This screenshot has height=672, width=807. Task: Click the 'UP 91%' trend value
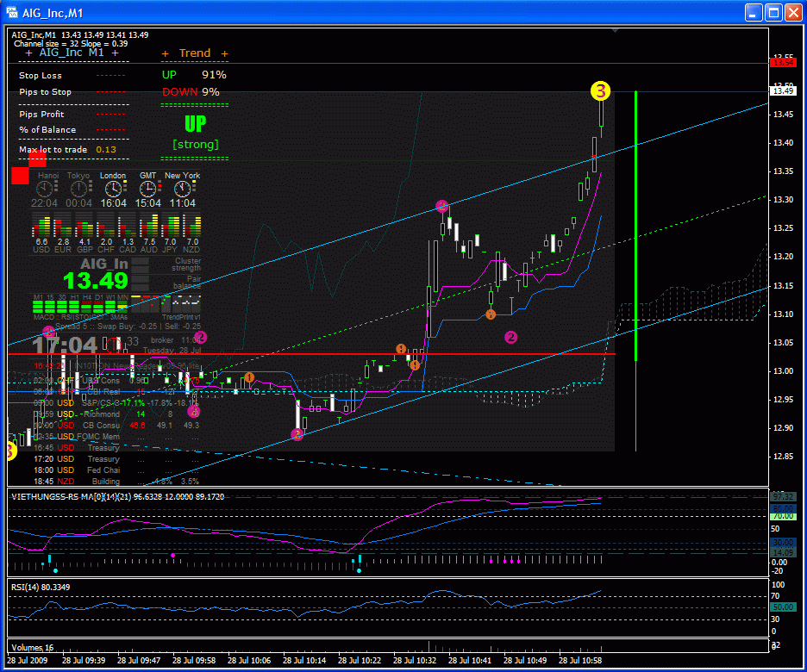click(x=194, y=75)
